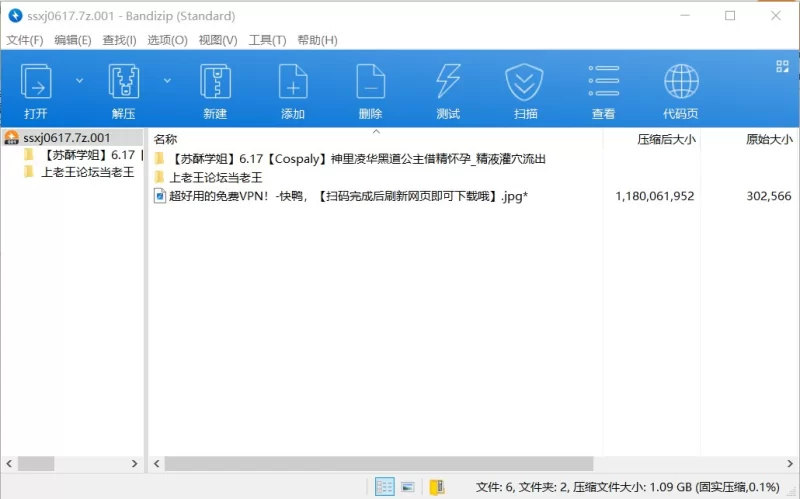Sort by the 原始大小 column header
The image size is (800, 499).
pyautogui.click(x=769, y=139)
